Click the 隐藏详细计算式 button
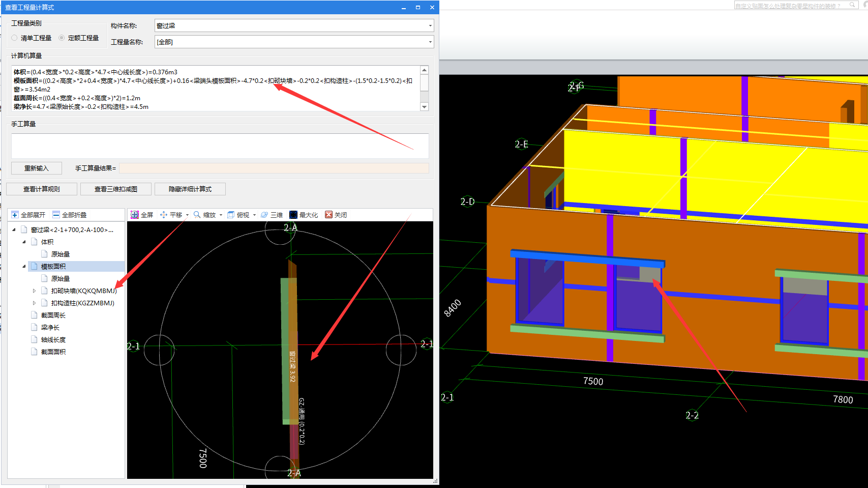The image size is (868, 488). click(x=190, y=189)
